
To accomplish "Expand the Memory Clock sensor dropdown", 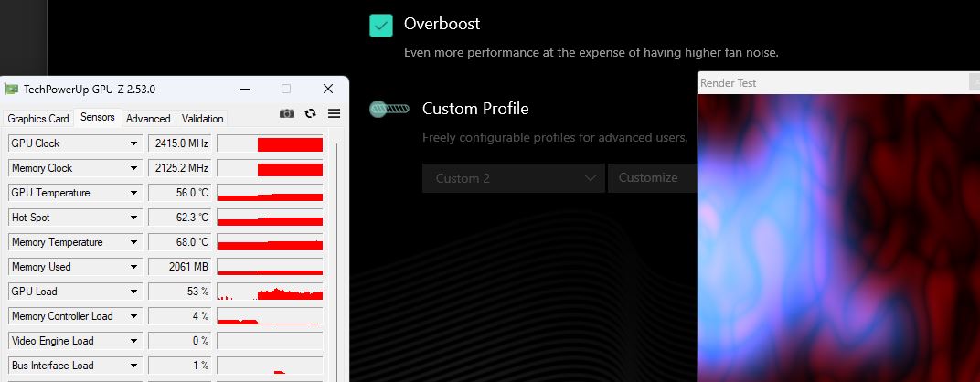I will click(x=133, y=168).
